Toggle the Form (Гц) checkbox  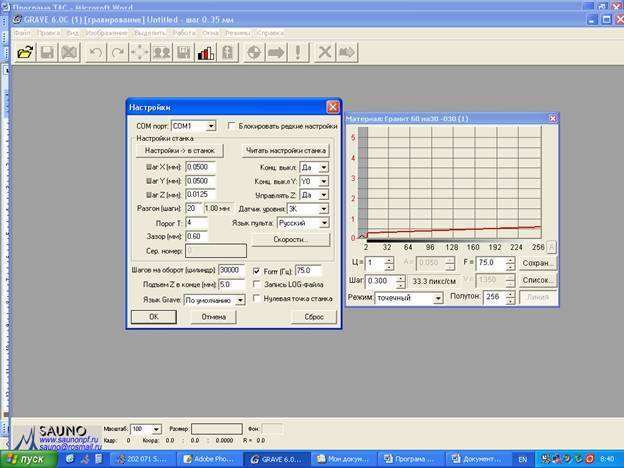click(x=258, y=271)
